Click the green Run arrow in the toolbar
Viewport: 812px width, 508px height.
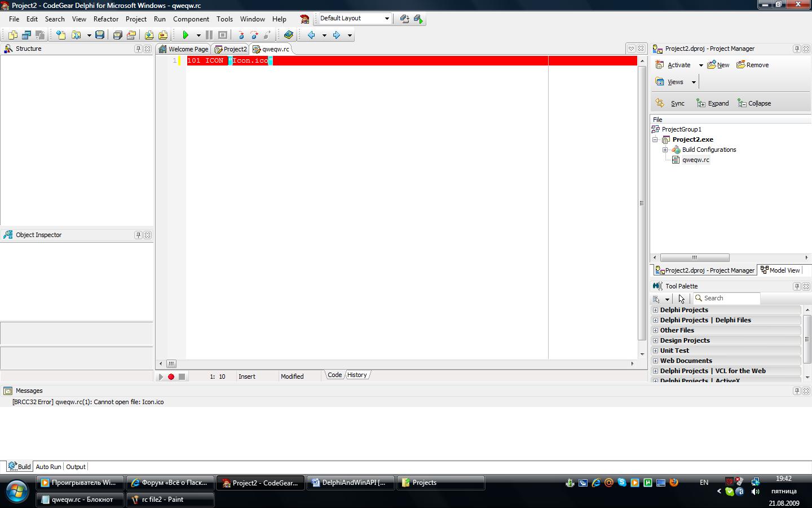185,35
